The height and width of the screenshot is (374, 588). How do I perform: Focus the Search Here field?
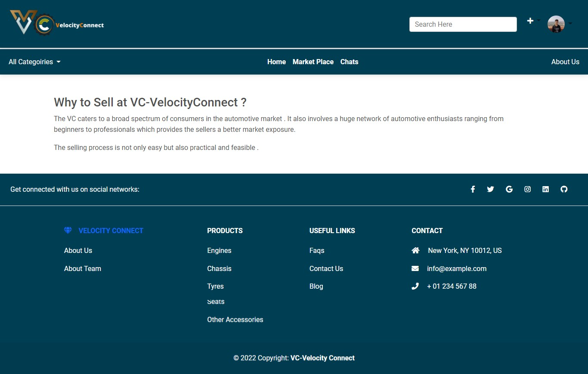463,24
